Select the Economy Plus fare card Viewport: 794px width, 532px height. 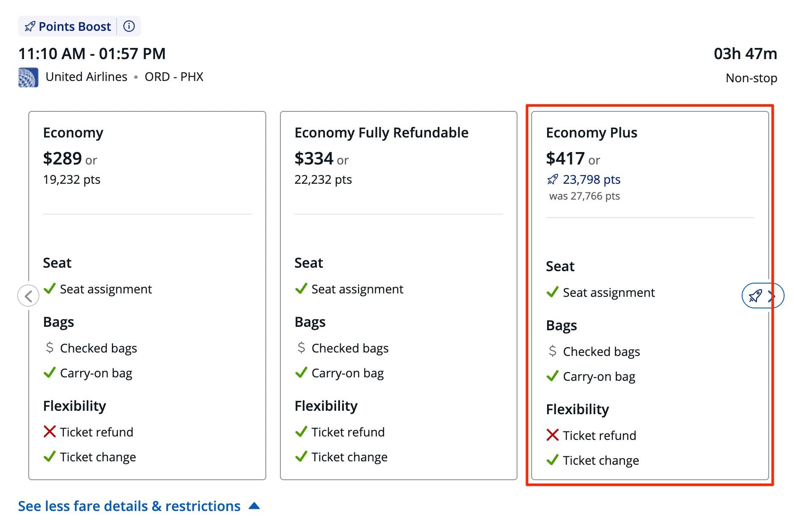[650, 296]
